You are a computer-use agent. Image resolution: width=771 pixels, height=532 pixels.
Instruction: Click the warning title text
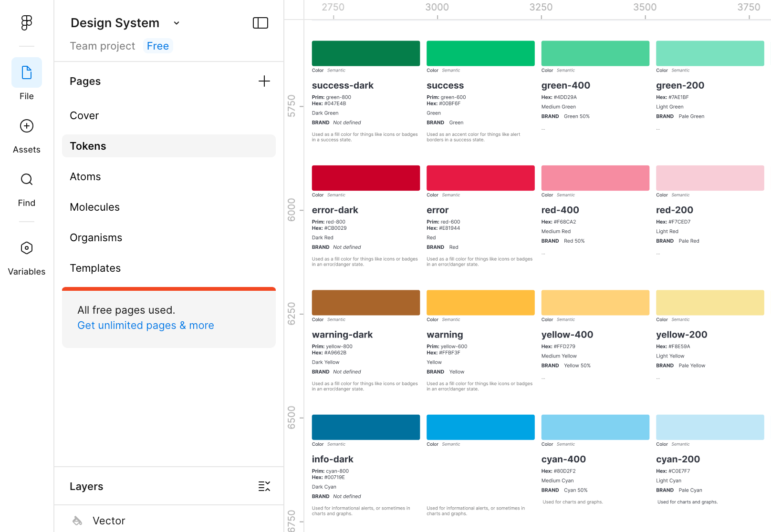click(445, 335)
